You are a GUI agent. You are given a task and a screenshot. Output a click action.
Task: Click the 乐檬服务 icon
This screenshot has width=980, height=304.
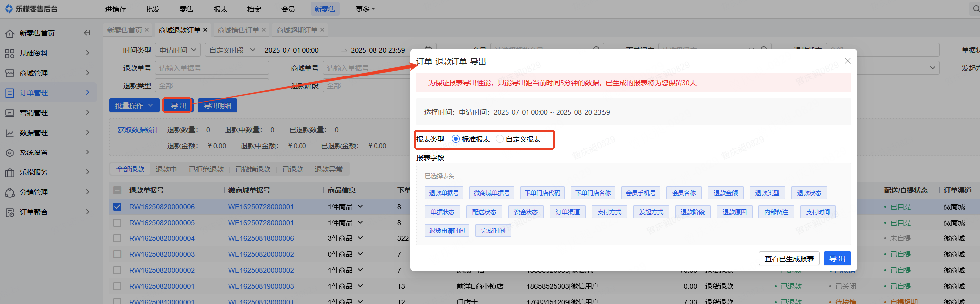pyautogui.click(x=10, y=172)
